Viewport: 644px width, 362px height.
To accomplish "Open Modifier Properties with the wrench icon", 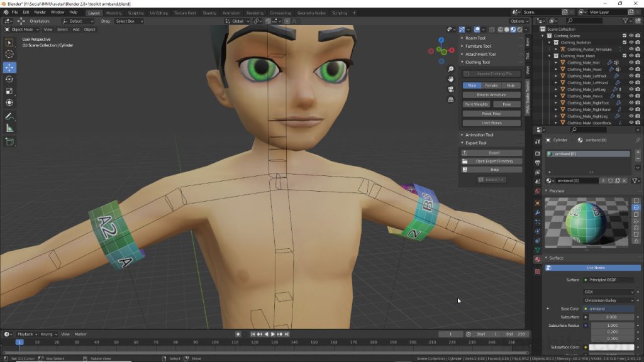I will click(535, 213).
